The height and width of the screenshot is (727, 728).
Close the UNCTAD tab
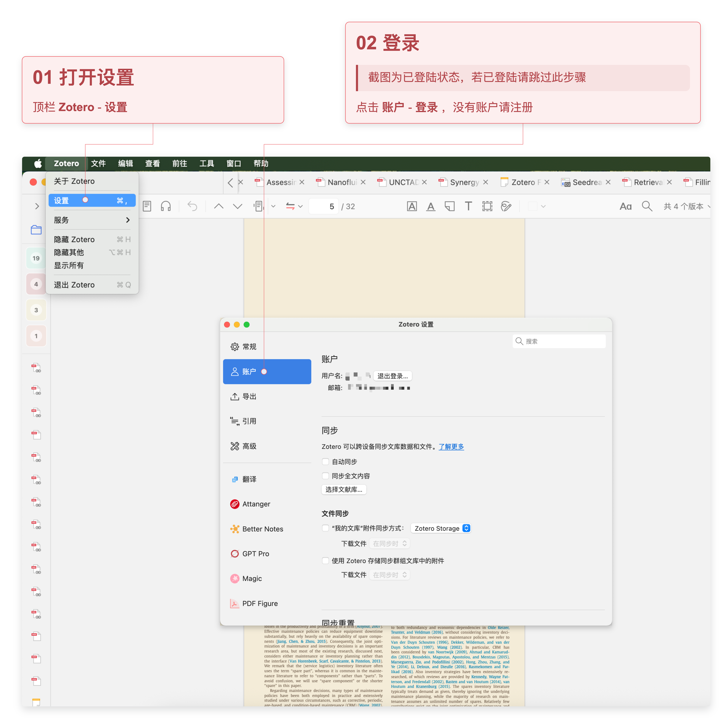(x=424, y=182)
